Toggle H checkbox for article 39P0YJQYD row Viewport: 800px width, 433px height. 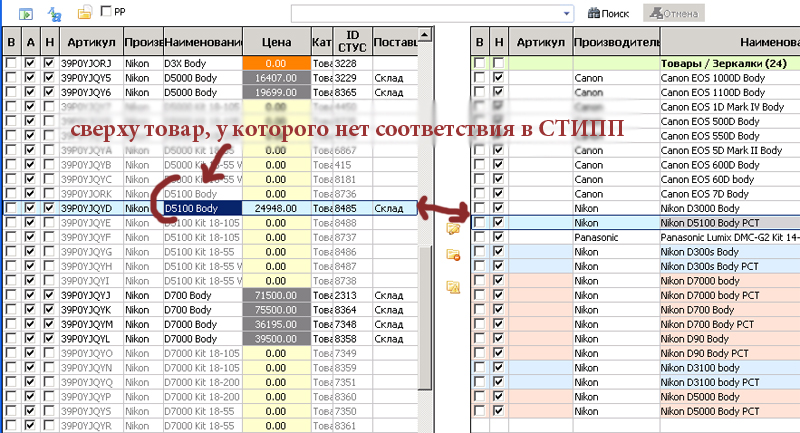pyautogui.click(x=49, y=208)
